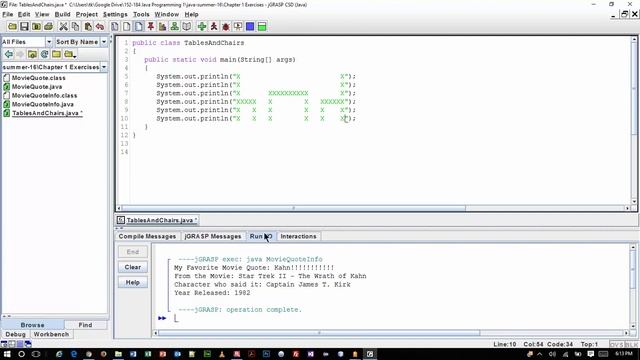Switch to the Find tab

coord(85,325)
